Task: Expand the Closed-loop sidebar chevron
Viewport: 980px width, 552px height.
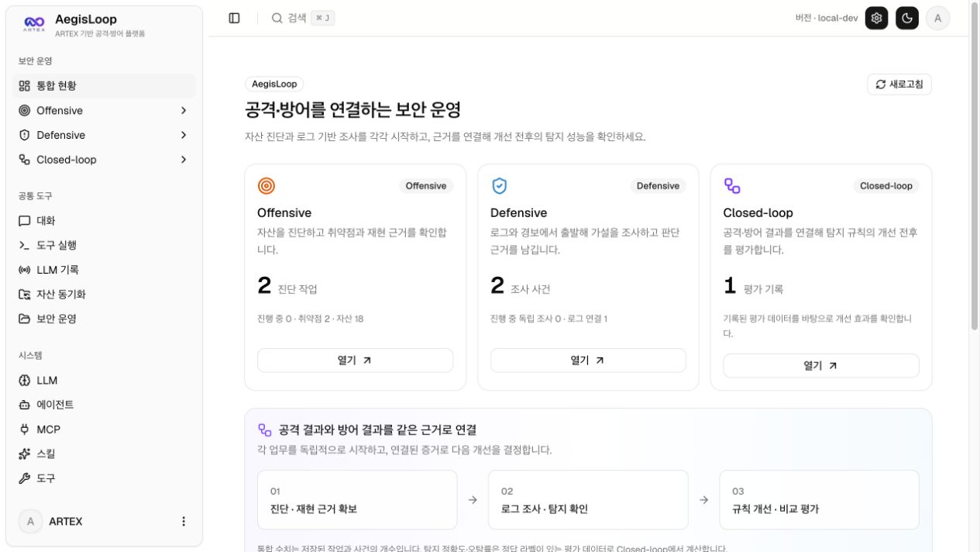Action: [x=184, y=160]
